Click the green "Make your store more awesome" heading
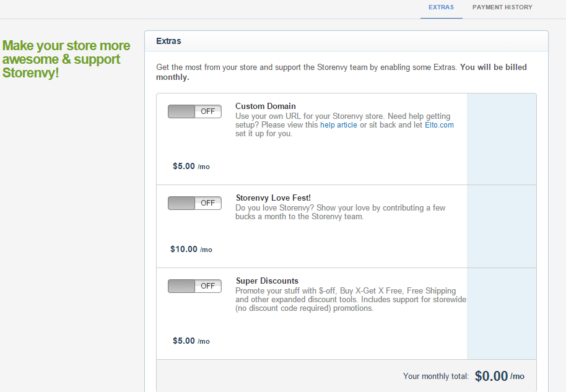 coord(66,59)
